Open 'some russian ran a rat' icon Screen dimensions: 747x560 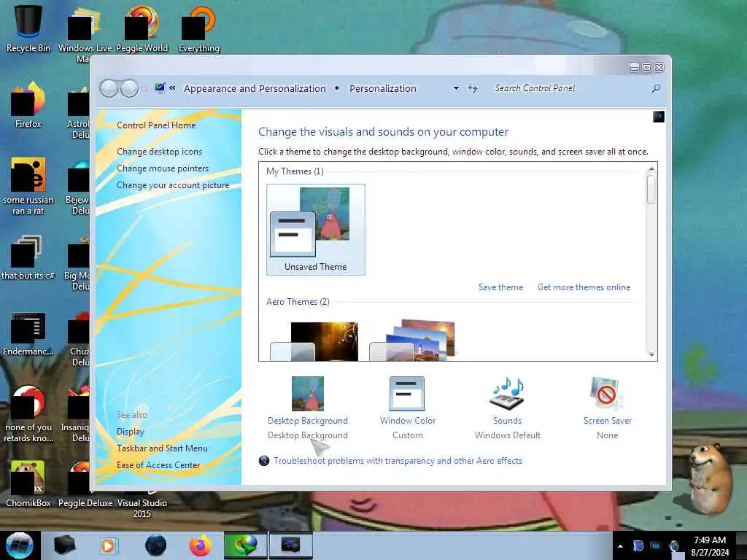(x=28, y=186)
